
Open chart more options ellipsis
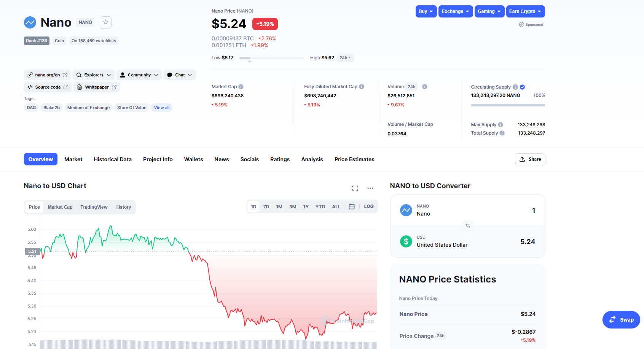pos(370,188)
